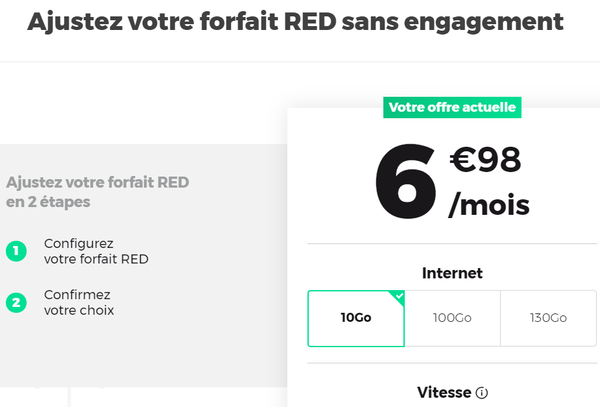The height and width of the screenshot is (407, 600).
Task: Click "Ajustez votre forfait RED" in the sidebar
Action: pos(97,183)
